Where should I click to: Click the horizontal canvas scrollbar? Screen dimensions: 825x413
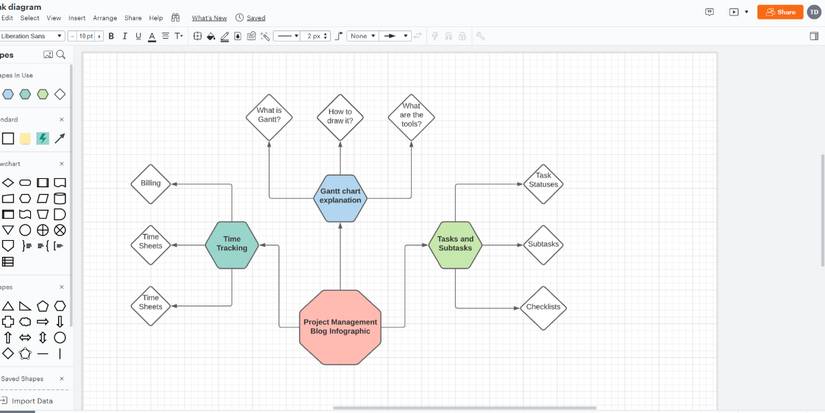465,408
